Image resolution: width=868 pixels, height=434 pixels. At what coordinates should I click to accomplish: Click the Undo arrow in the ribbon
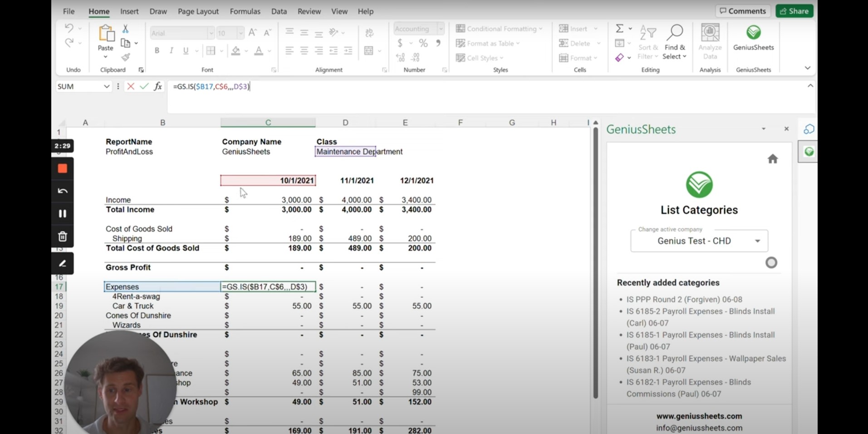[x=69, y=28]
